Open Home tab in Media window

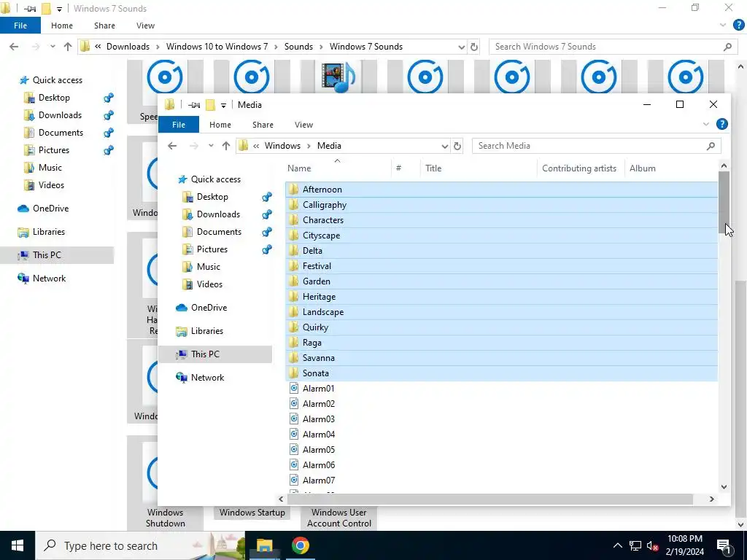[x=220, y=125]
